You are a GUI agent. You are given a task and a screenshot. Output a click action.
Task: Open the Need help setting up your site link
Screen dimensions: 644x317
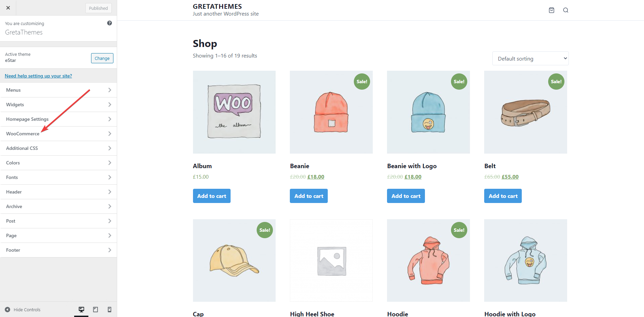click(x=38, y=75)
